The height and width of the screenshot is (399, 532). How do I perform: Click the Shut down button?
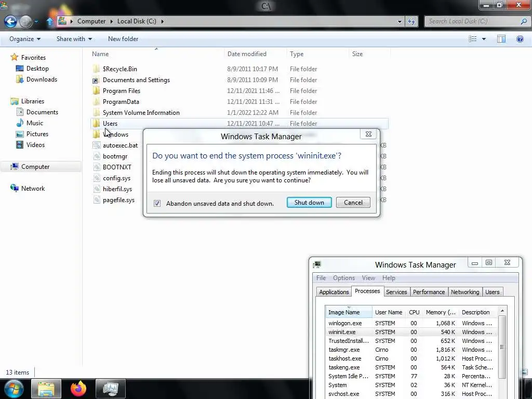pos(309,203)
